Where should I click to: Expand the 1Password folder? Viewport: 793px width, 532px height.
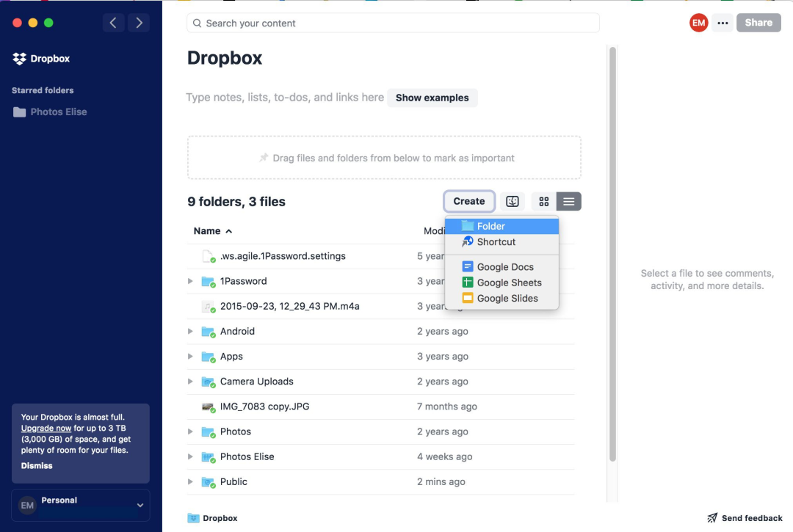tap(190, 281)
